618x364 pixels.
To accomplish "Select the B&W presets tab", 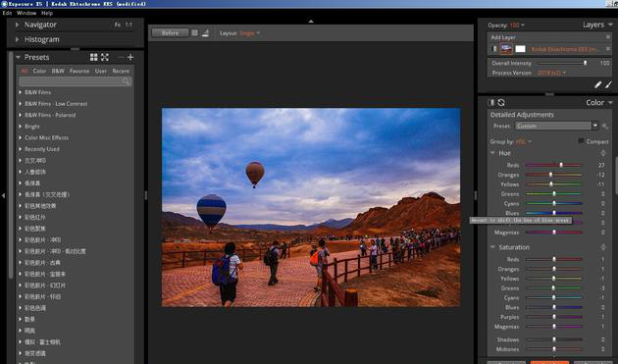I will point(58,71).
